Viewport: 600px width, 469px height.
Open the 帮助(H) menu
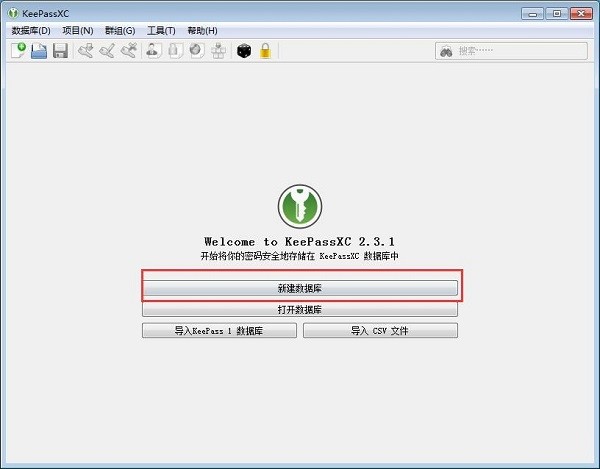[x=202, y=31]
